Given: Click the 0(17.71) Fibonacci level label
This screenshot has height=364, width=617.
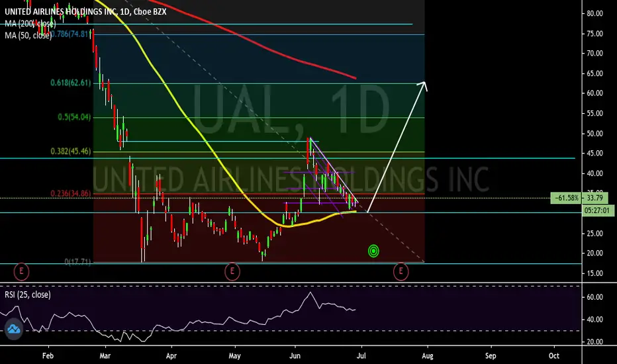Looking at the screenshot, I should tap(77, 261).
